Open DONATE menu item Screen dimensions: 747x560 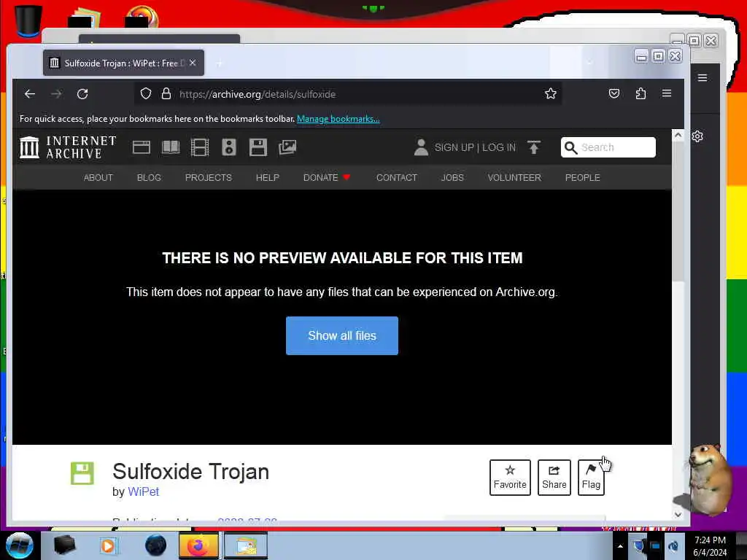click(x=327, y=178)
